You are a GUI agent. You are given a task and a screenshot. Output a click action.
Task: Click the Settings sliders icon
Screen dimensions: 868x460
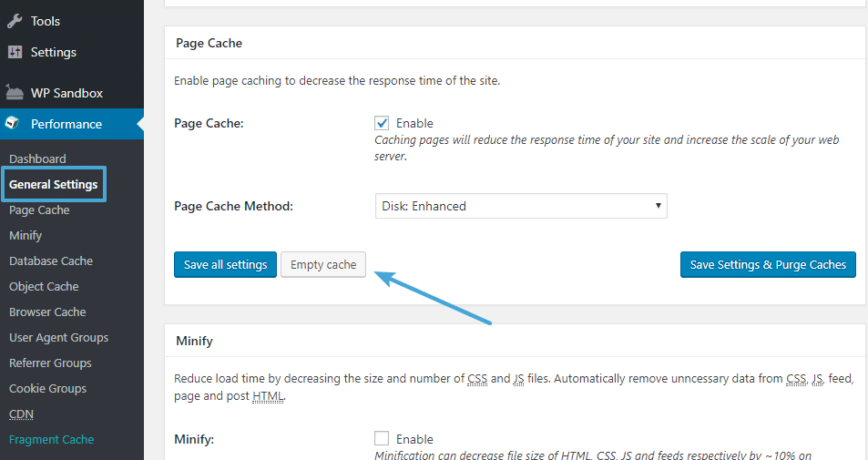tap(15, 52)
